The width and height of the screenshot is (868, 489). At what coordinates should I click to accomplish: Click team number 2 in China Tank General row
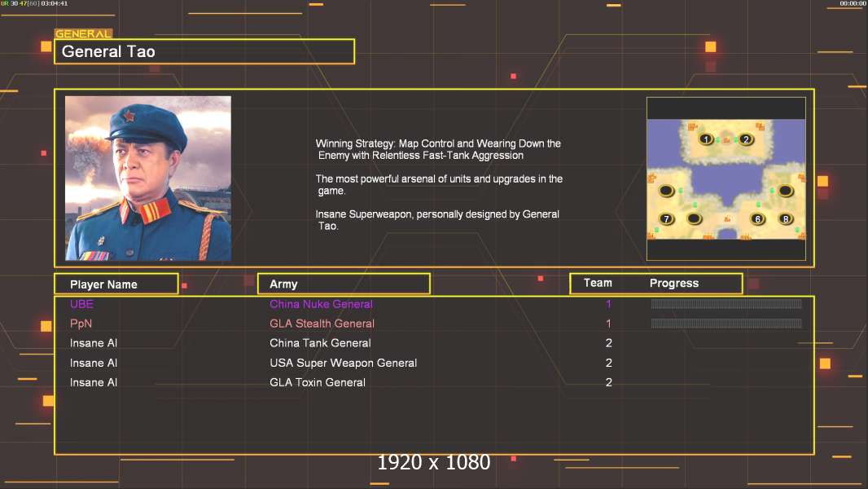click(609, 343)
